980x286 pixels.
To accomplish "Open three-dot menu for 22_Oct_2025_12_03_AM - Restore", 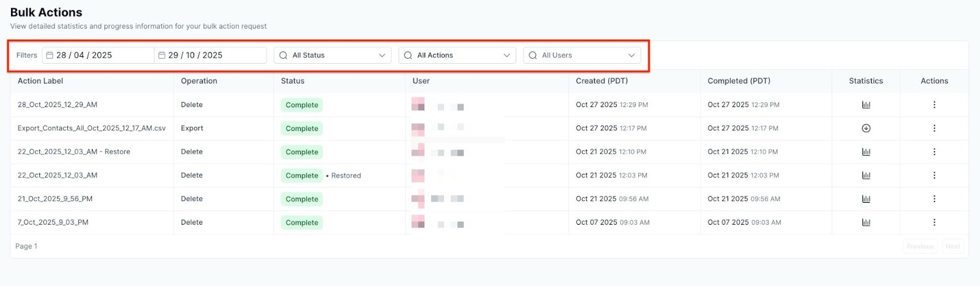I will click(934, 152).
